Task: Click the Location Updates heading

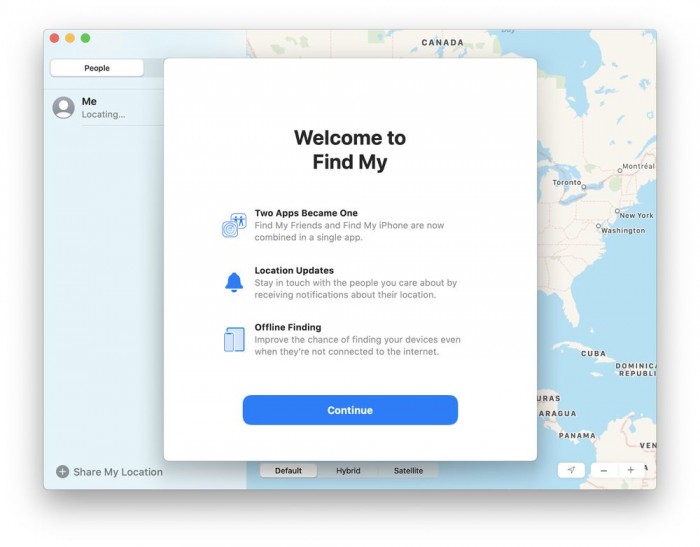Action: coord(294,270)
